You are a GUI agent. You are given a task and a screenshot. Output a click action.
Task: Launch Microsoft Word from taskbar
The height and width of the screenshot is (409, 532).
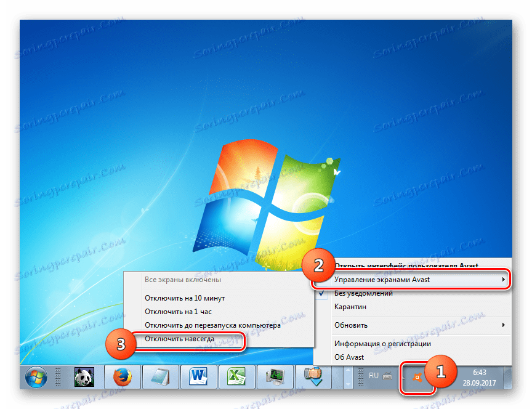click(x=198, y=377)
